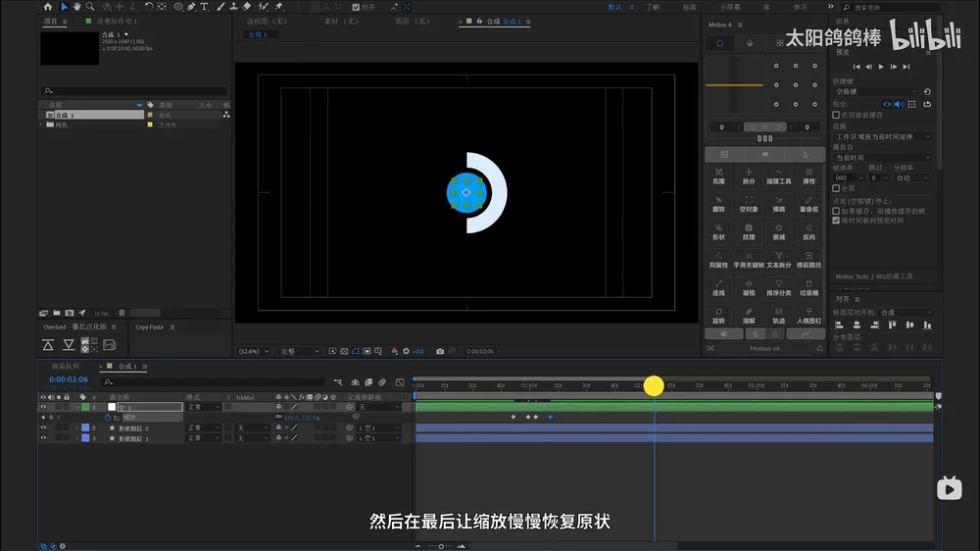Image resolution: width=980 pixels, height=551 pixels.
Task: Toggle 将时间移到预览时间 checkbox
Action: 836,221
